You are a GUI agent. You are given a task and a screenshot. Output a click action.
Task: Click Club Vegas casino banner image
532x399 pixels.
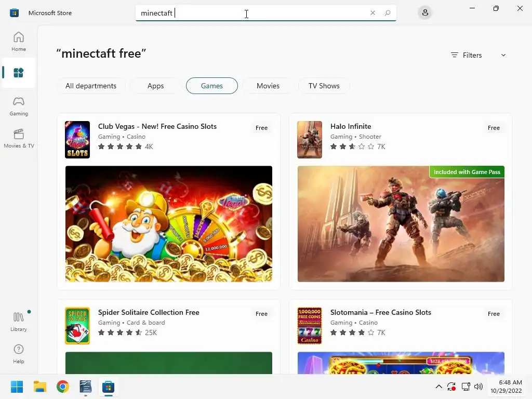coord(169,224)
